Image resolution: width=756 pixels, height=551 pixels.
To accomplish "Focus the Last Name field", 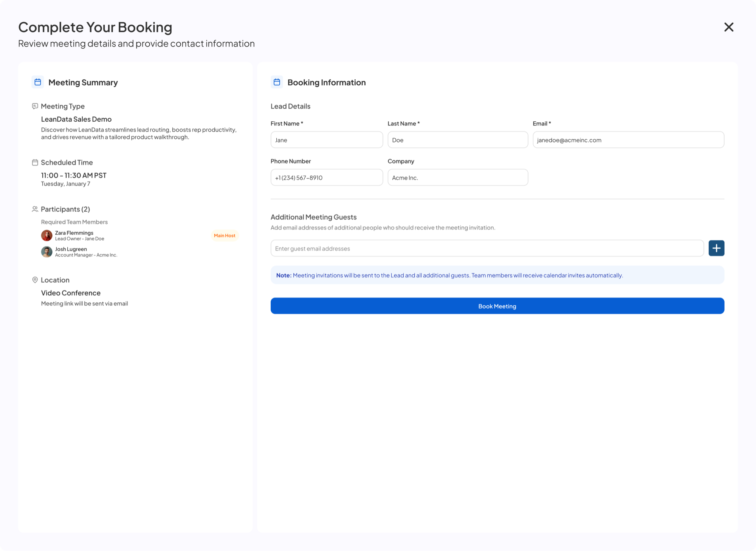I will pos(458,140).
